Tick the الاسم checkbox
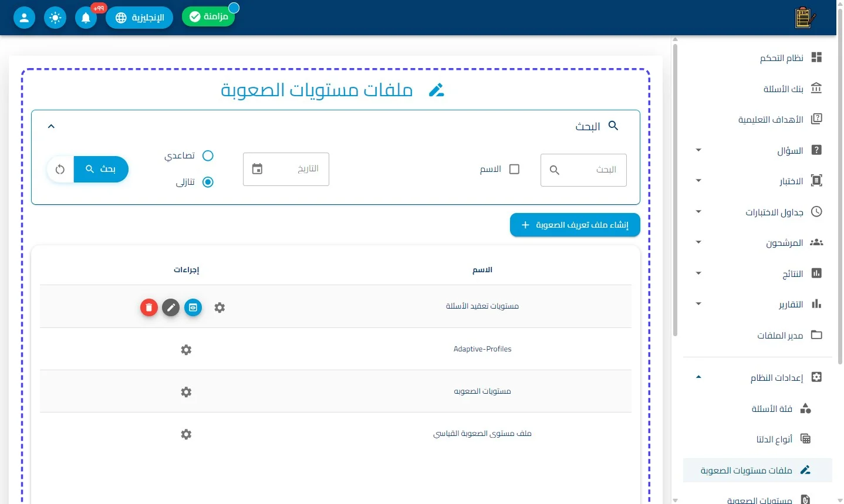Viewport: 844px width, 504px height. (x=514, y=169)
